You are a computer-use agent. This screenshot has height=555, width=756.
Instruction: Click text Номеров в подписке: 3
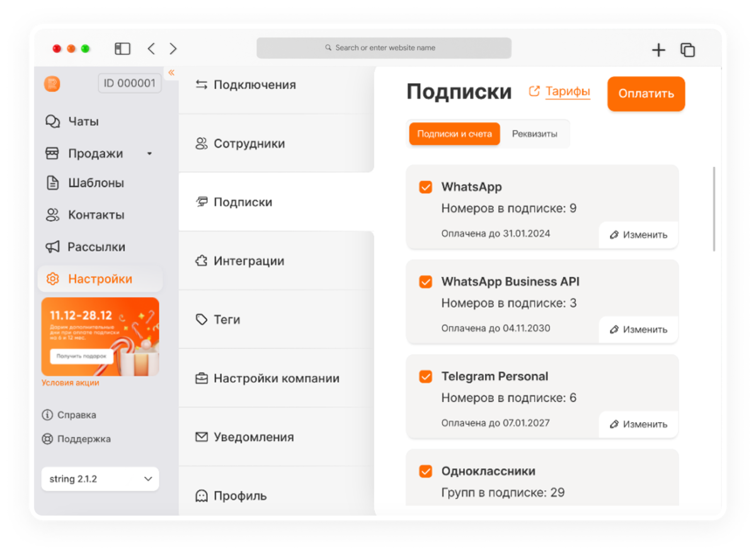pyautogui.click(x=509, y=303)
